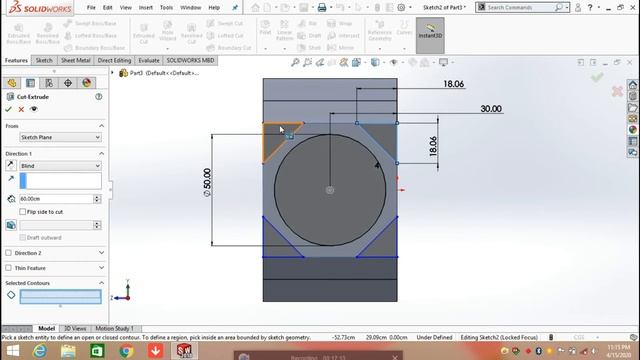Open the From Sketch Plane dropdown
Screen dimensions: 640x360
click(60, 138)
